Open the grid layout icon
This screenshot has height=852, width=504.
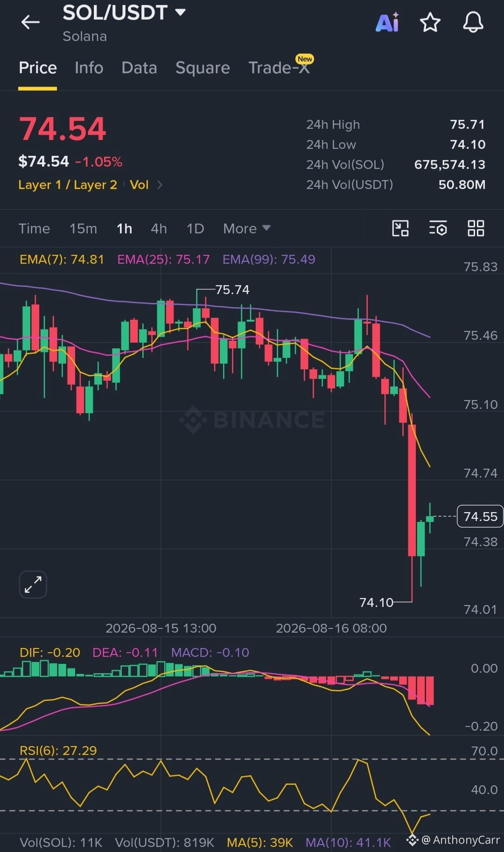coord(476,228)
